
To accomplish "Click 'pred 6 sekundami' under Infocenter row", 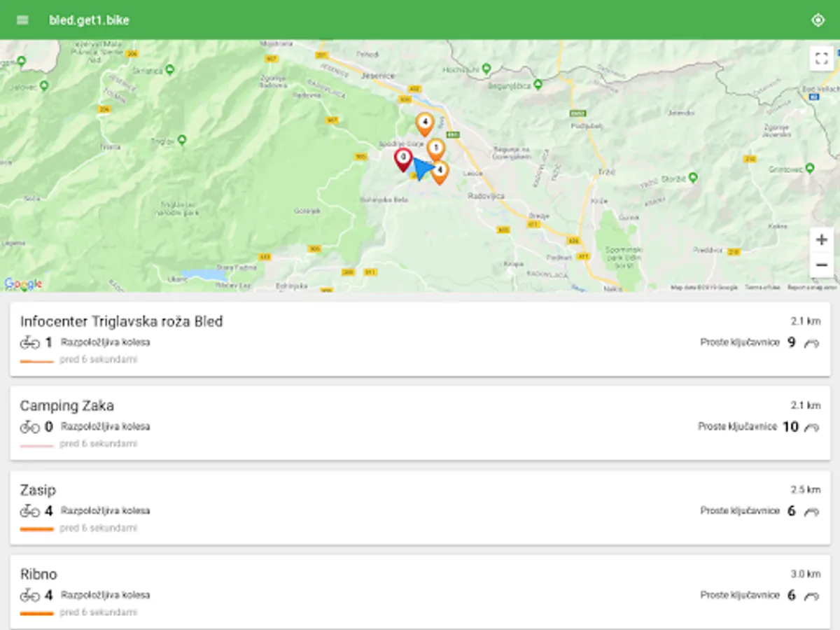I will point(98,359).
